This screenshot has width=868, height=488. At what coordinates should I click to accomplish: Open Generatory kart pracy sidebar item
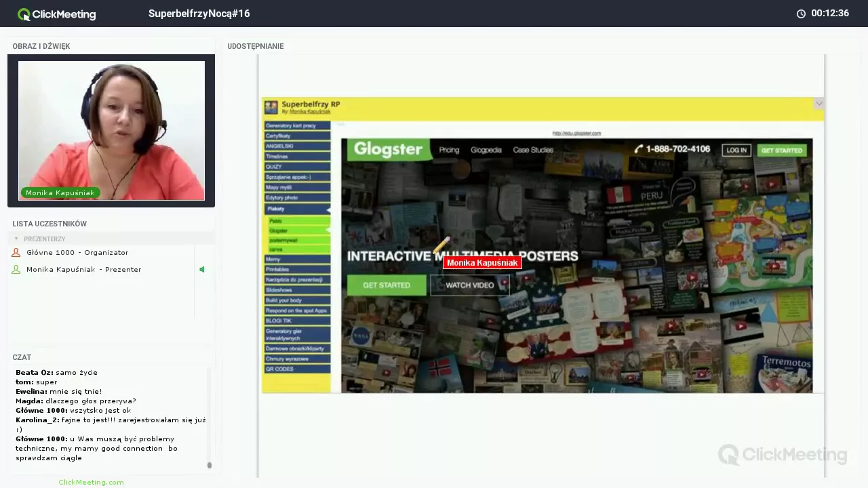(x=298, y=125)
